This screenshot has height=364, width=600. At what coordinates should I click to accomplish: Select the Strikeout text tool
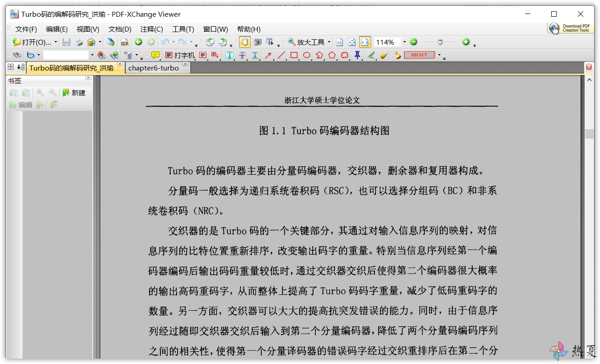pyautogui.click(x=242, y=55)
